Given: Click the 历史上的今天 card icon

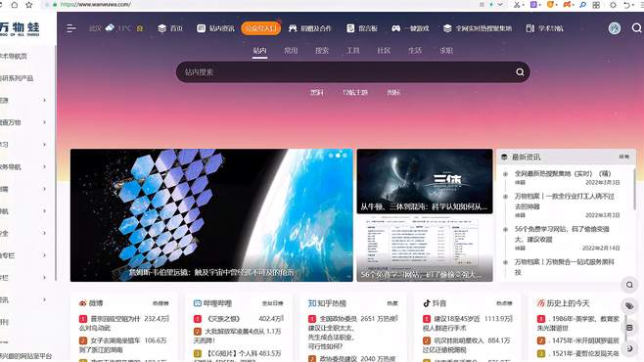Looking at the screenshot, I should [541, 303].
